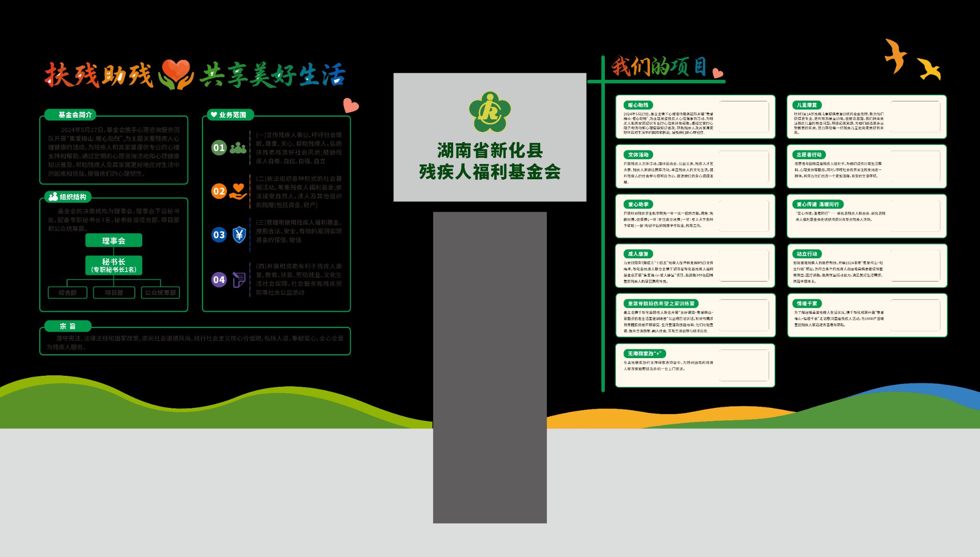Select the blue 03 number badge

219,235
